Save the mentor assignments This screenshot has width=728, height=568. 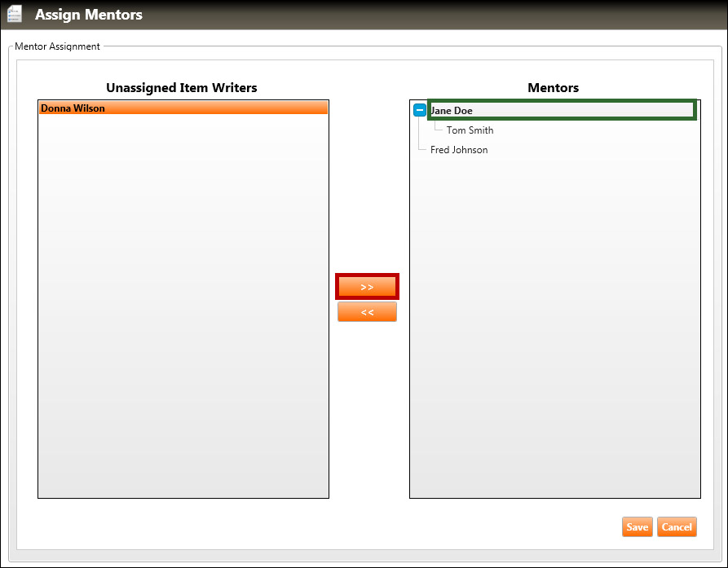click(x=637, y=527)
